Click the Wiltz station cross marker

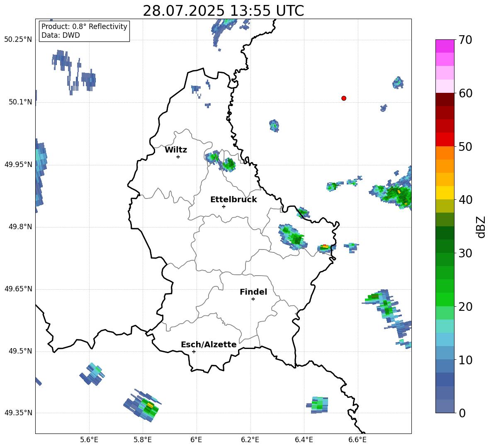point(178,157)
